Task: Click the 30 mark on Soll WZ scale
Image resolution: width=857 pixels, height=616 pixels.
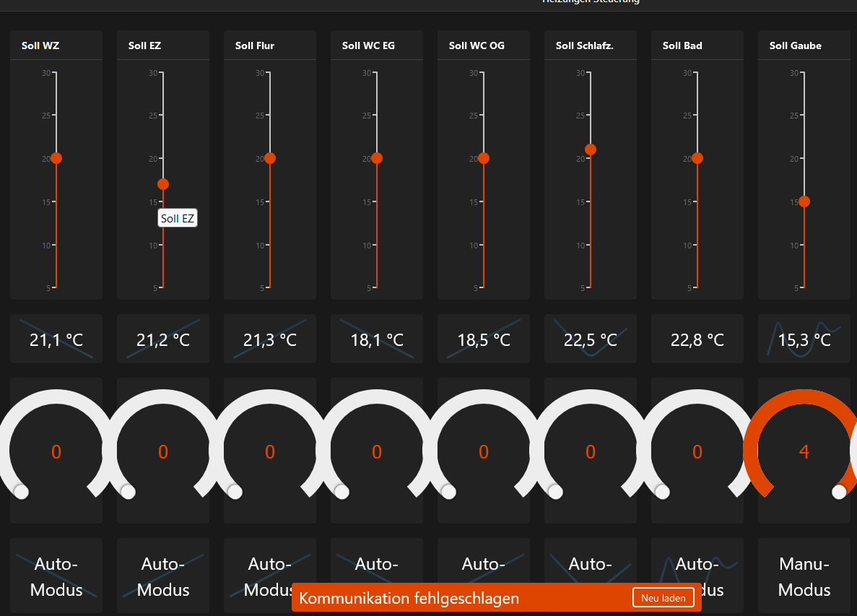Action: tap(46, 73)
